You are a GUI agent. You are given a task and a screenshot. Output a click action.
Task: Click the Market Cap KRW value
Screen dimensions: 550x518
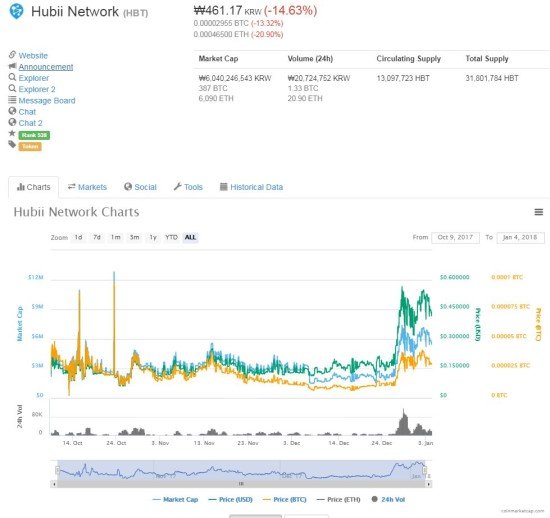click(x=235, y=78)
